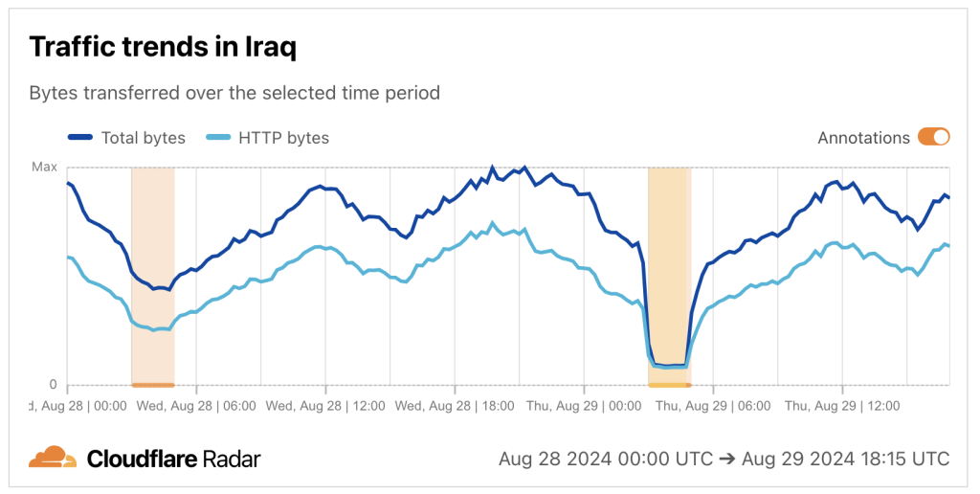Image resolution: width=980 pixels, height=494 pixels.
Task: Click the 'Bytes transferred' subtitle text
Action: [x=234, y=93]
